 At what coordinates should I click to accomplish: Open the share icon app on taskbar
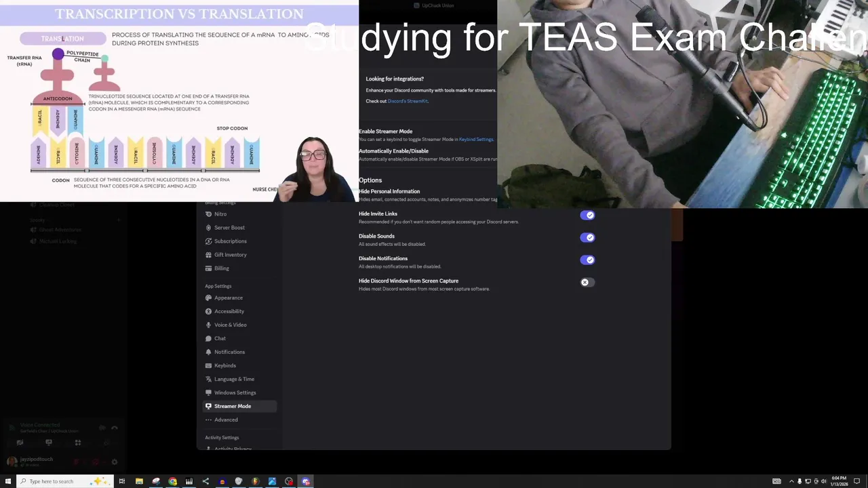(205, 481)
